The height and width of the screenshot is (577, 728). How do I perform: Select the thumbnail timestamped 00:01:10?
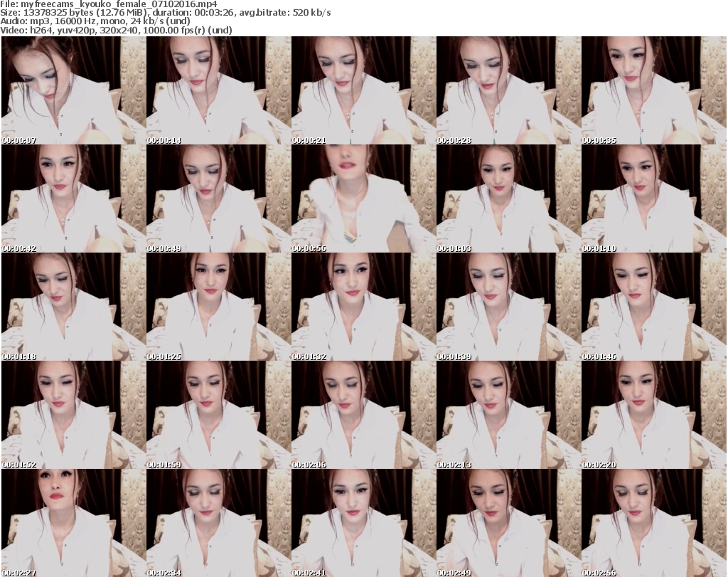click(x=654, y=198)
